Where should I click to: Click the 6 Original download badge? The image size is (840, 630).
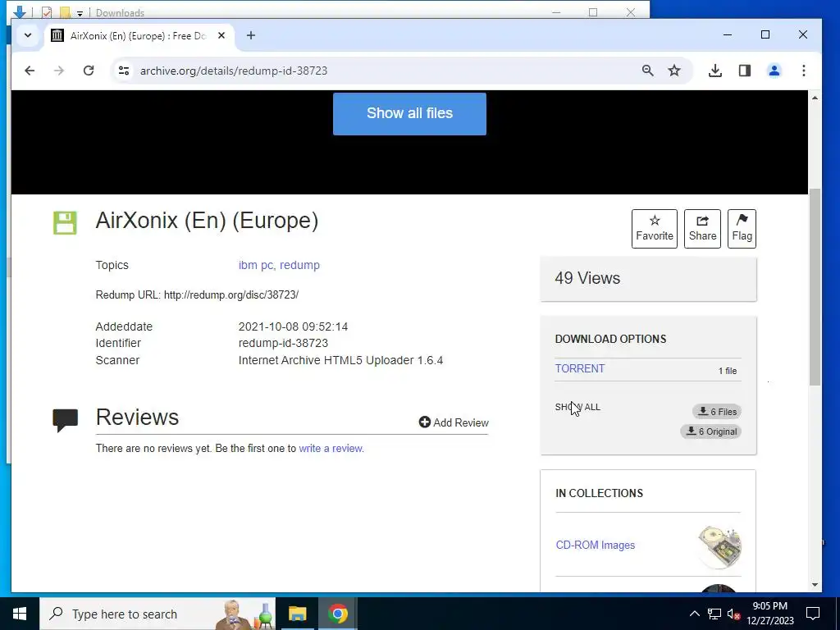(x=711, y=431)
